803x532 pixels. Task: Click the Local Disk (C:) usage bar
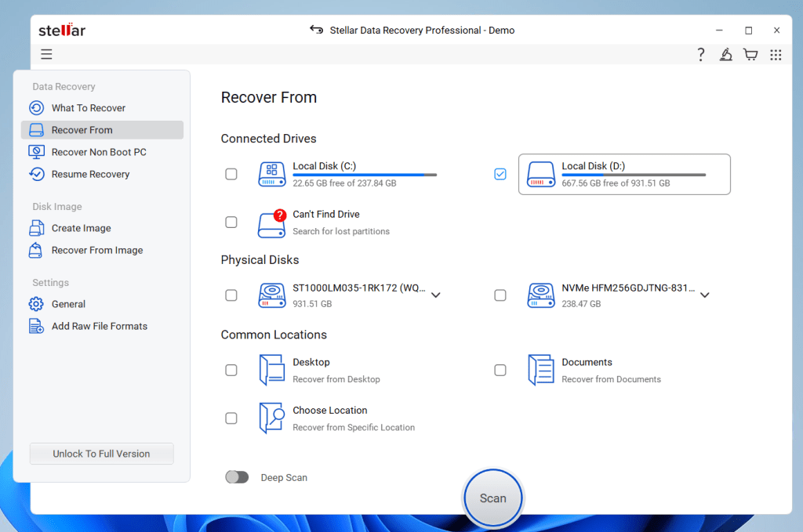(x=365, y=175)
